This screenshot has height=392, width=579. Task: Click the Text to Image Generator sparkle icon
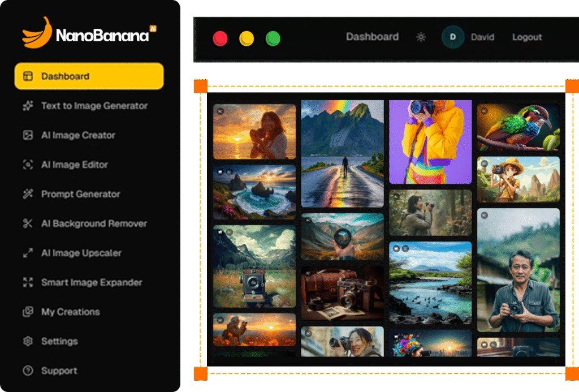(28, 106)
